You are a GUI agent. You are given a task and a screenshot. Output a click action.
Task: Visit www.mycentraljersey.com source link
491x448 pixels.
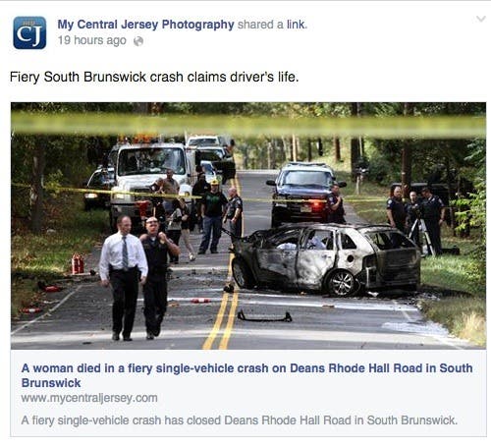tap(89, 398)
